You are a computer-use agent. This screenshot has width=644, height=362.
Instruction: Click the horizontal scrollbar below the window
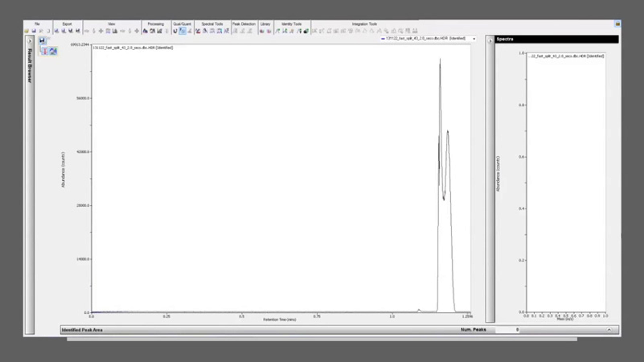coord(322,339)
